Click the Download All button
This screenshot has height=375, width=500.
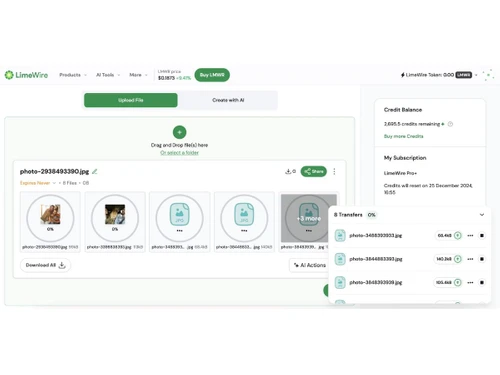click(45, 265)
